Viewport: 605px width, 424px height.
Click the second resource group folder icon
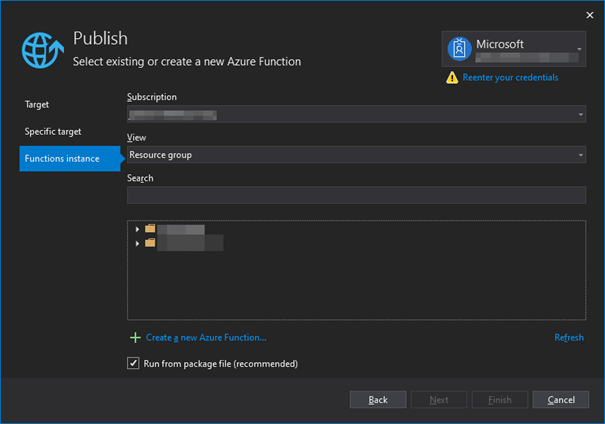pyautogui.click(x=150, y=243)
